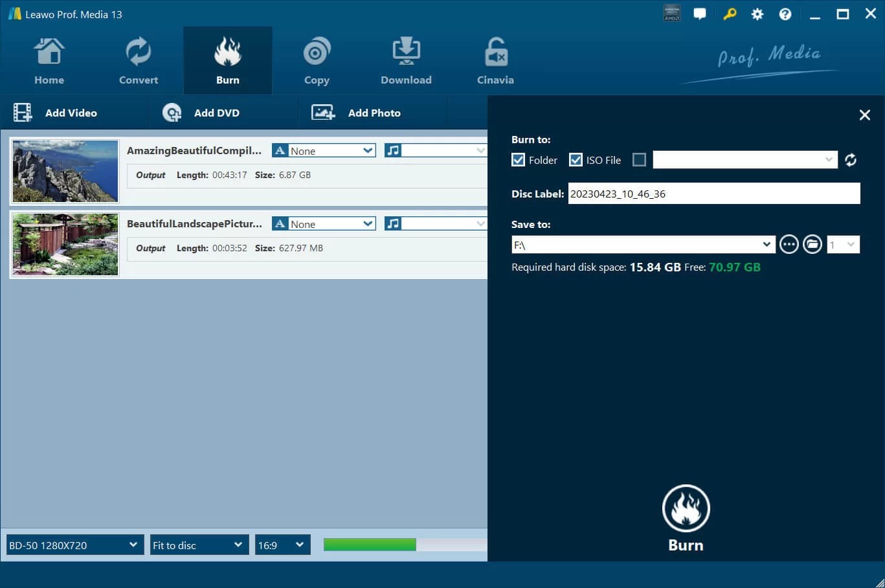This screenshot has height=588, width=885.
Task: Enable the disc burning checkbox
Action: pyautogui.click(x=639, y=159)
